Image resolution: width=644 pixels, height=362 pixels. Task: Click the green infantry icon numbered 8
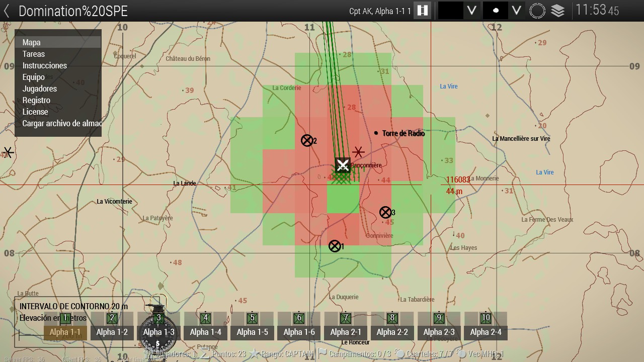click(392, 318)
